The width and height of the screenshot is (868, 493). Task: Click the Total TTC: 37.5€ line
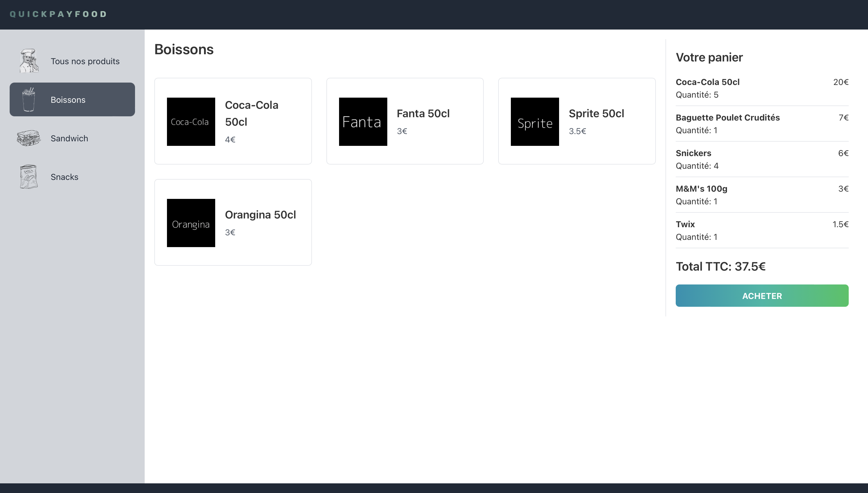pyautogui.click(x=720, y=266)
